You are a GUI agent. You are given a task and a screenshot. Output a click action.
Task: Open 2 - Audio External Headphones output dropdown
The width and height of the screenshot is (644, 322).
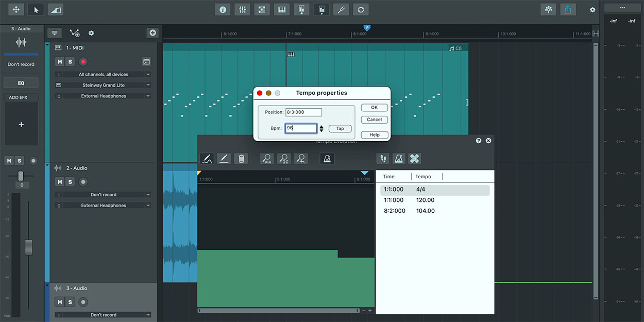coord(103,206)
